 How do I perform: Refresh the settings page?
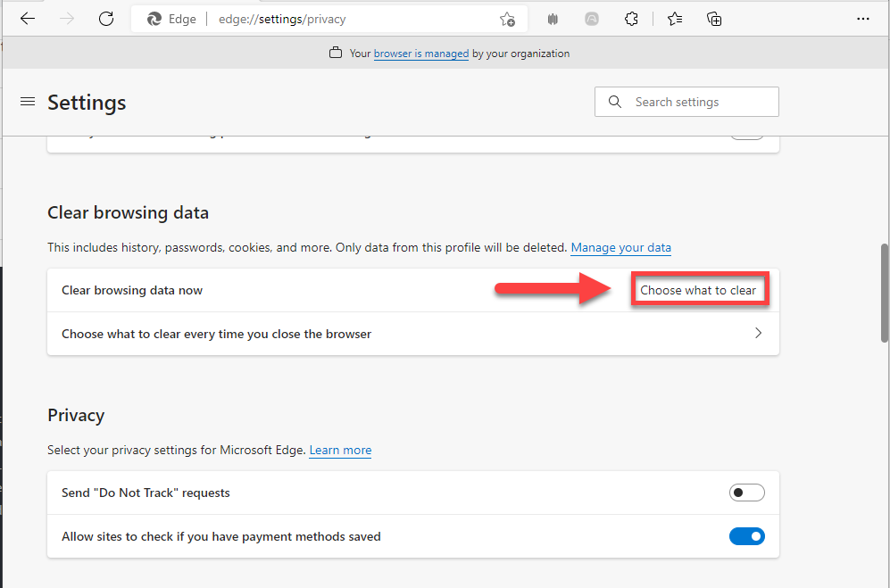[106, 19]
